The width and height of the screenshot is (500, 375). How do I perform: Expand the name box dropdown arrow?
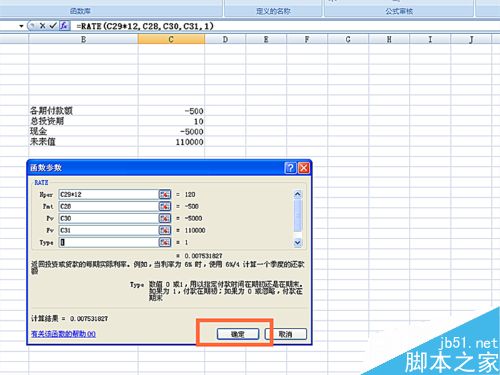coord(21,26)
